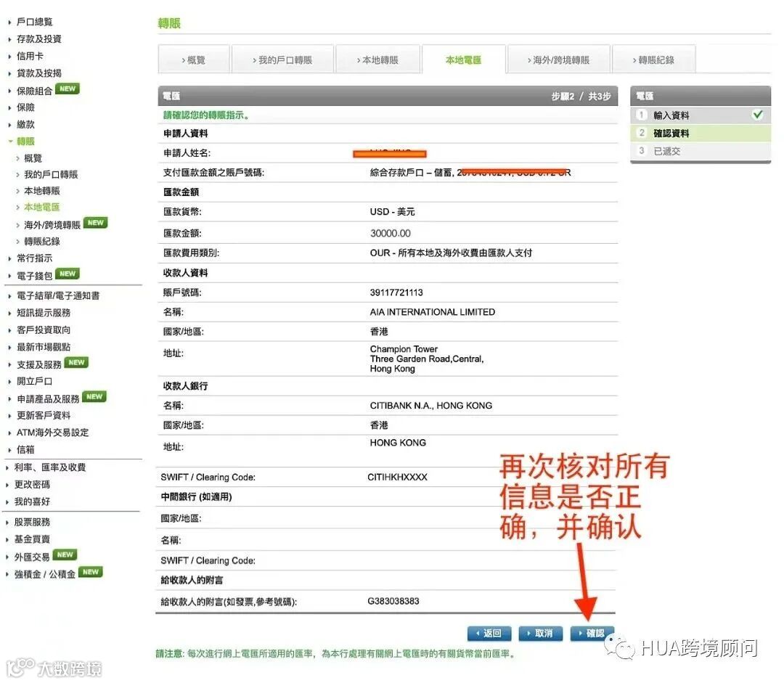Open 強積金 / 公積金 sidebar link
The width and height of the screenshot is (784, 683).
click(x=44, y=575)
